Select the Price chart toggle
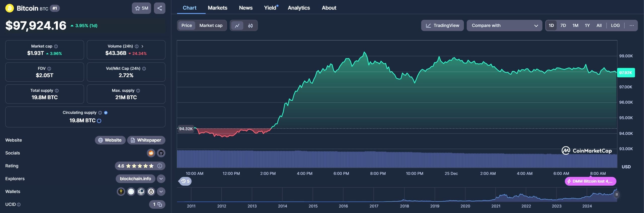This screenshot has height=213, width=644. (x=186, y=25)
